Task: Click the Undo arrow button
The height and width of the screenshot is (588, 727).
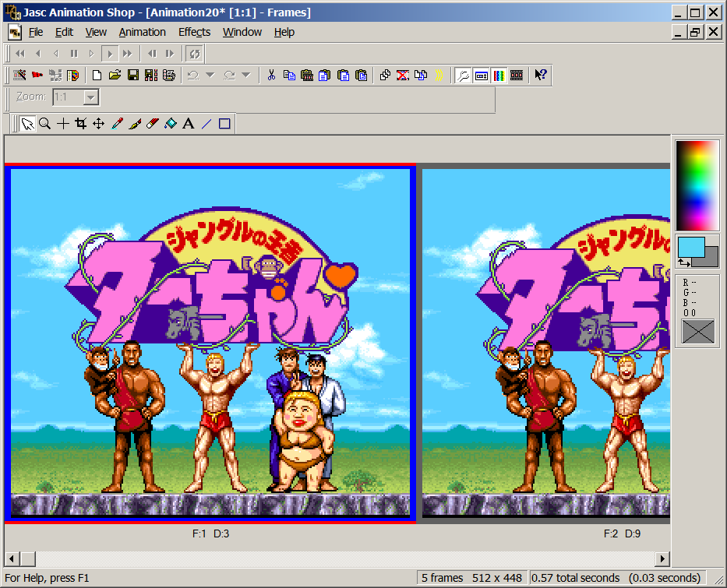Action: pos(193,75)
